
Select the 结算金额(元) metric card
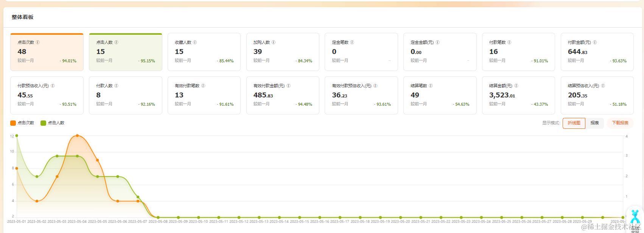pyautogui.click(x=518, y=96)
